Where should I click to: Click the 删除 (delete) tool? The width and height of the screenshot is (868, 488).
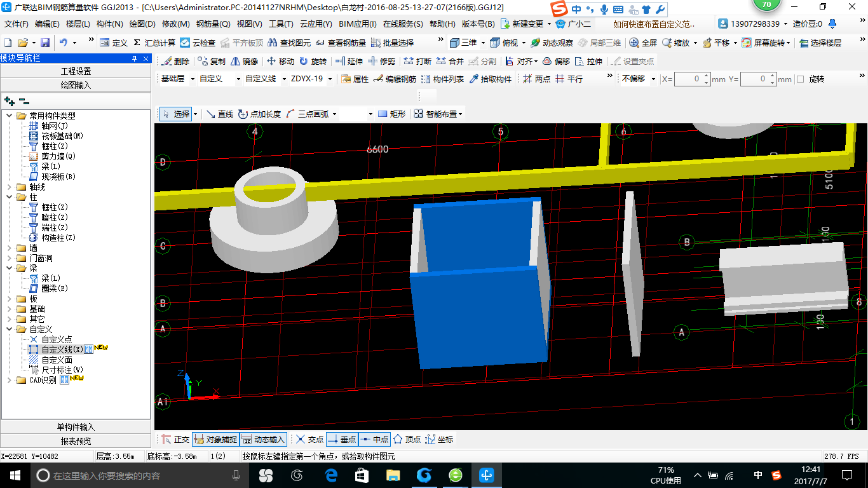(175, 62)
